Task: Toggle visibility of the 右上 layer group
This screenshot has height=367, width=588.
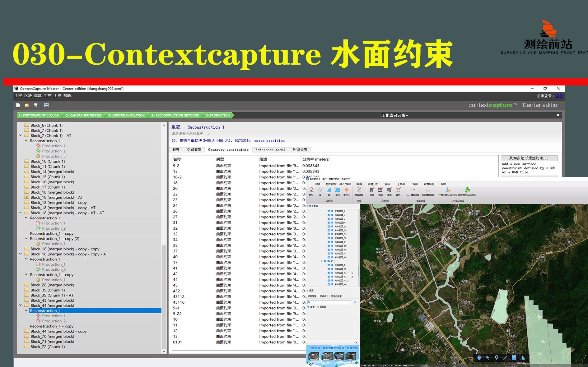Action: tap(325, 261)
